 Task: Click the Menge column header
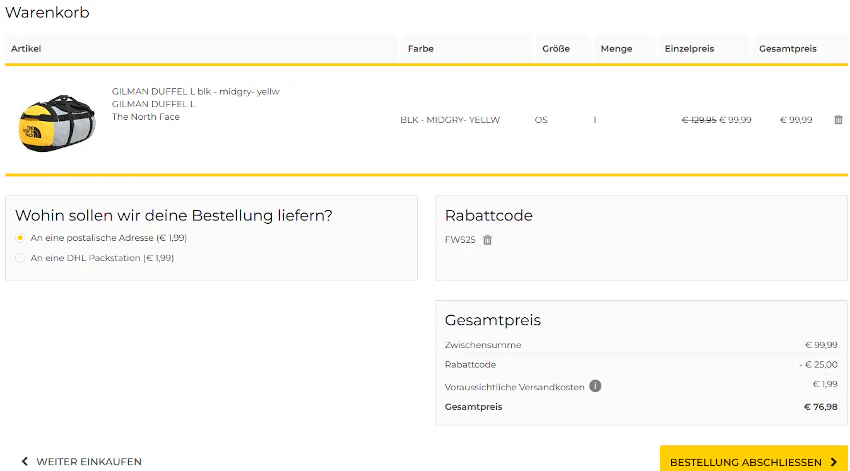(x=616, y=49)
